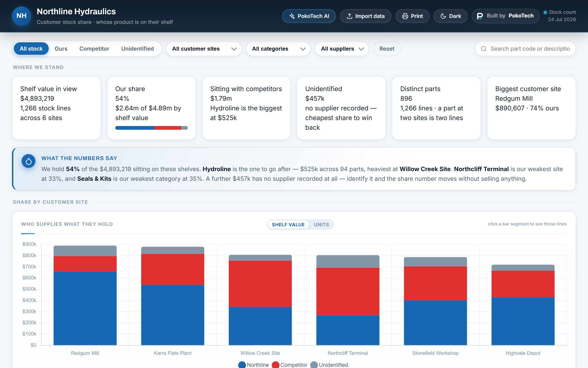Click the Print button
Screen dimensions: 588x368
[x=412, y=16]
